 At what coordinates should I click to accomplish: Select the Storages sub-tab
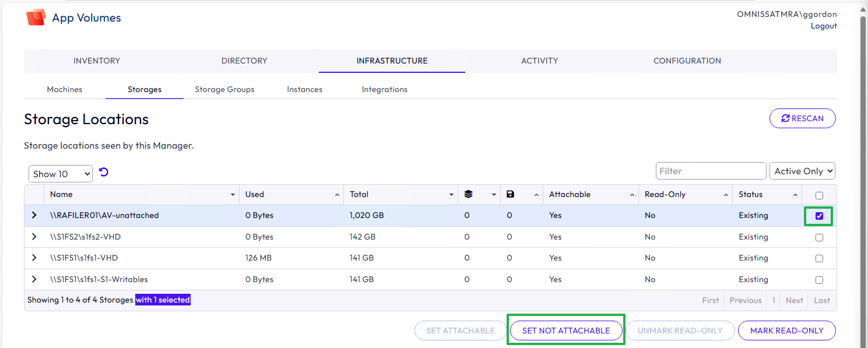click(x=145, y=89)
